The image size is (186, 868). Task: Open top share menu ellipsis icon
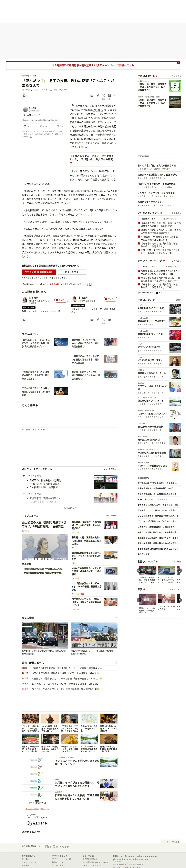[x=115, y=96]
